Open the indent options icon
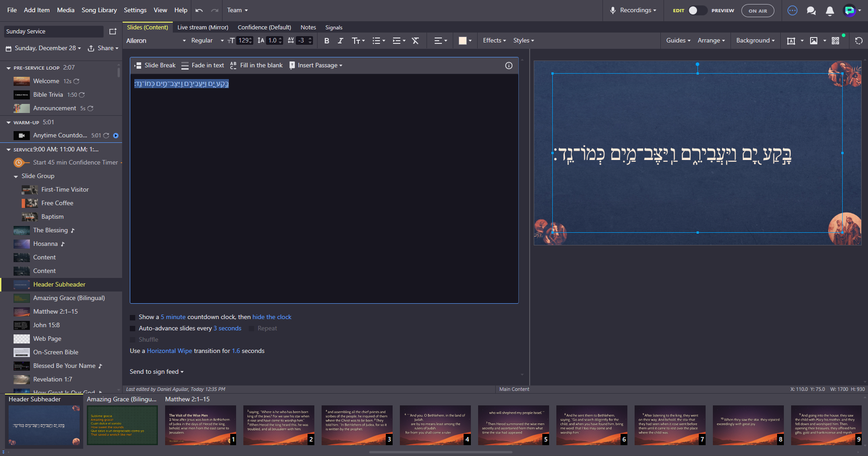Image resolution: width=868 pixels, height=456 pixels. (399, 41)
